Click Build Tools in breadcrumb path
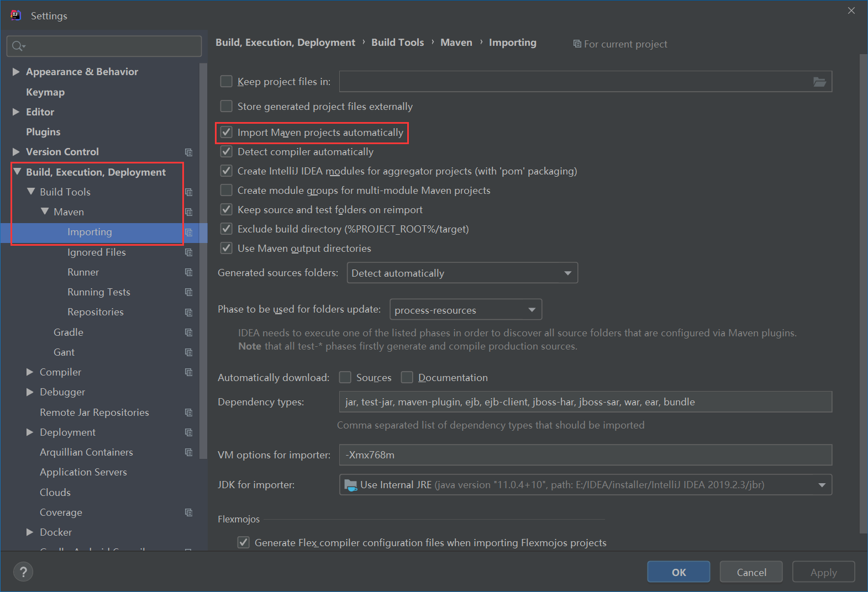The image size is (868, 592). [398, 43]
